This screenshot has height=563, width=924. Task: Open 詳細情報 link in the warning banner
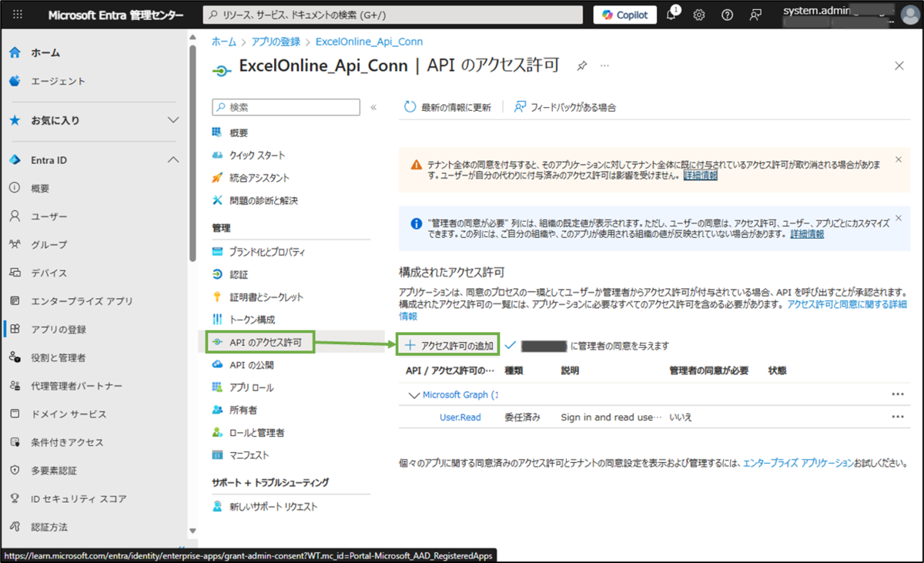click(x=700, y=176)
